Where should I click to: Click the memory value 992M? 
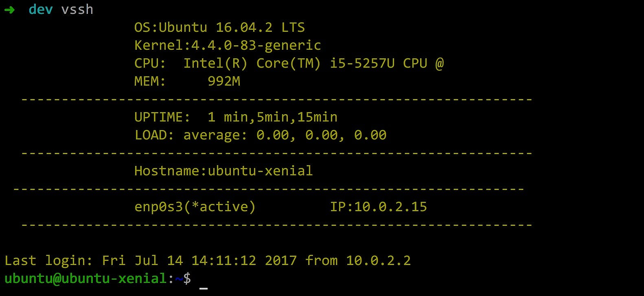[x=224, y=81]
